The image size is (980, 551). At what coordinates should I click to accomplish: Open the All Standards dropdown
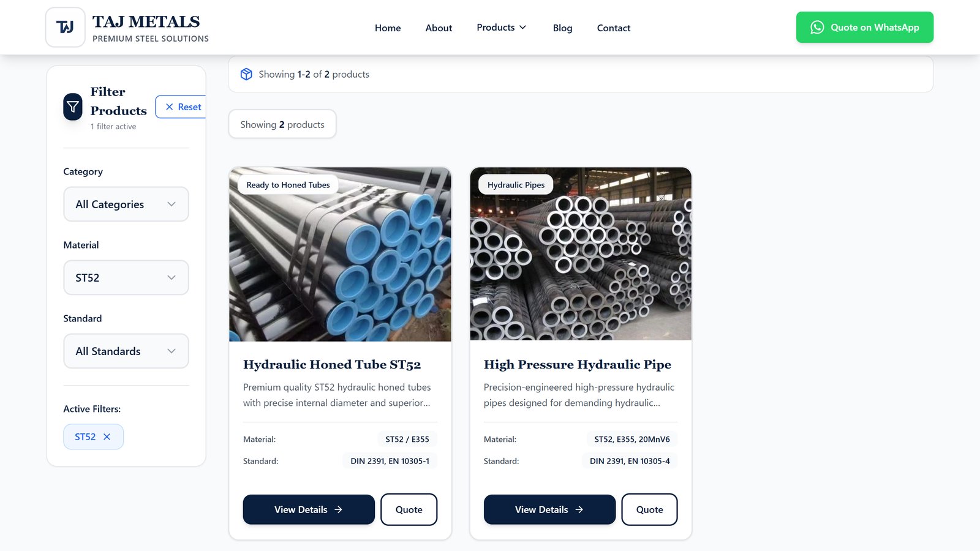point(126,351)
